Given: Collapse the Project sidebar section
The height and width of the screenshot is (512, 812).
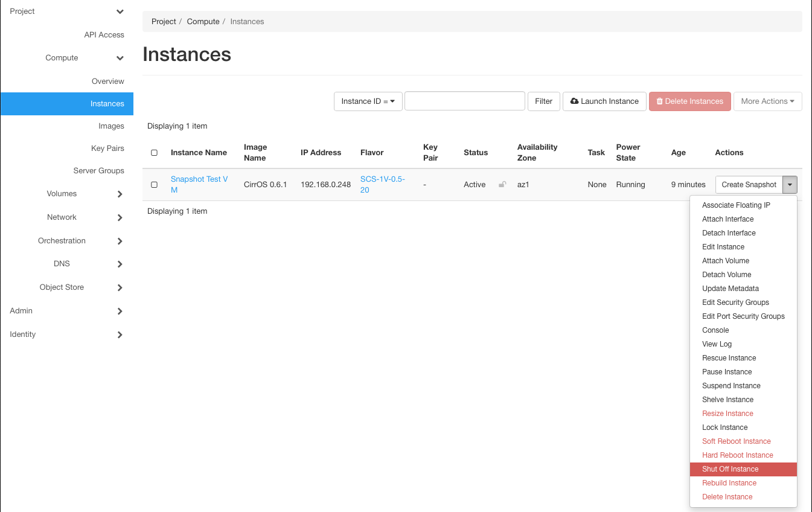Looking at the screenshot, I should [120, 11].
